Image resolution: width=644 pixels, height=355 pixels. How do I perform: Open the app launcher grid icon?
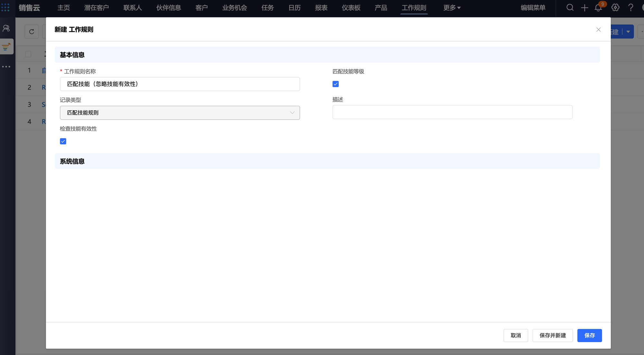[x=5, y=7]
